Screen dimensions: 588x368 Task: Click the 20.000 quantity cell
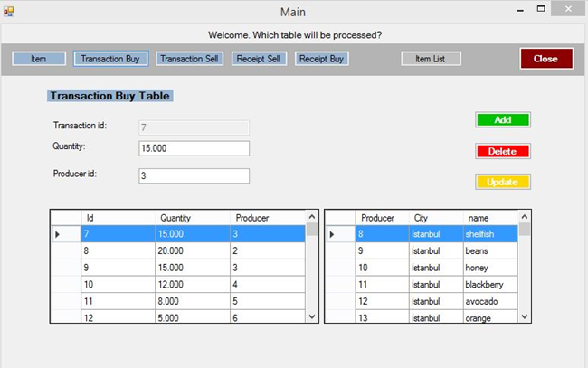(x=193, y=250)
